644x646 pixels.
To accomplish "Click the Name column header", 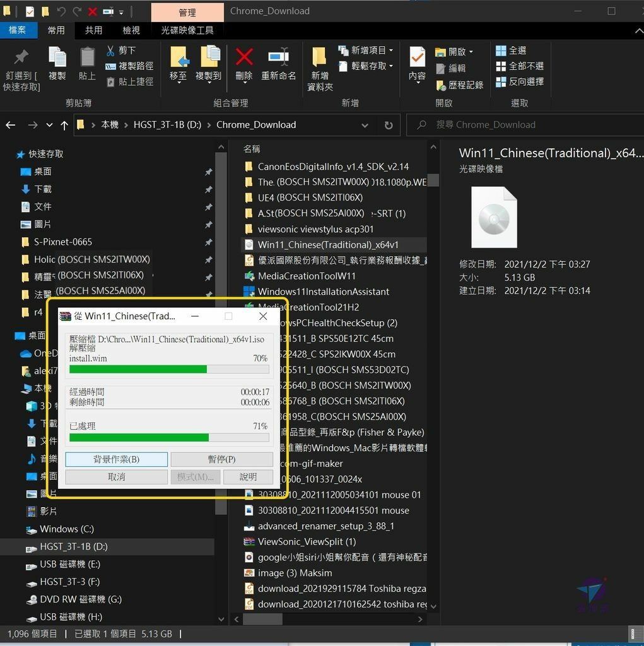I will (251, 149).
